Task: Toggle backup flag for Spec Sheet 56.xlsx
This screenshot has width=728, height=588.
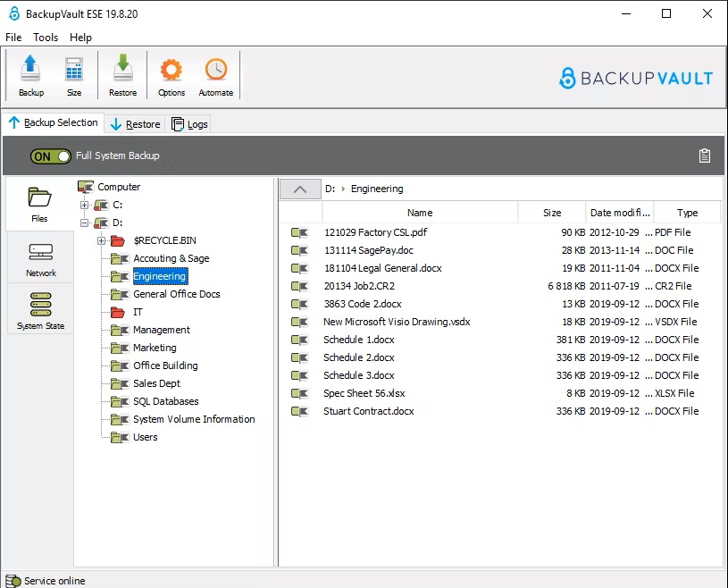Action: [x=299, y=393]
